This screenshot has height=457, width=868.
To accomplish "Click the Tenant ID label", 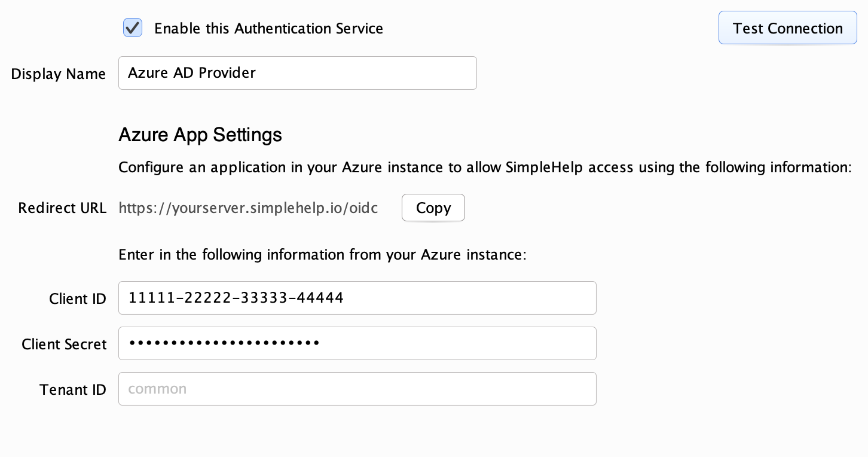I will click(73, 389).
